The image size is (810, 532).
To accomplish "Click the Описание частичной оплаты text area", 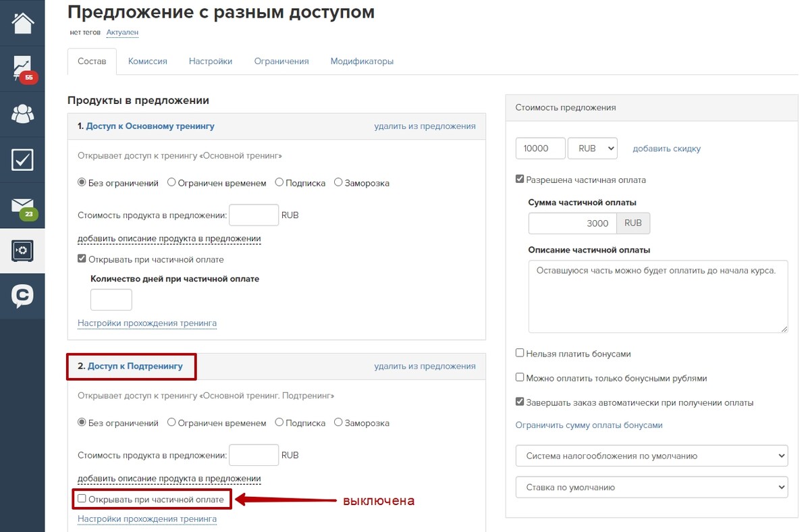I will pos(658,296).
